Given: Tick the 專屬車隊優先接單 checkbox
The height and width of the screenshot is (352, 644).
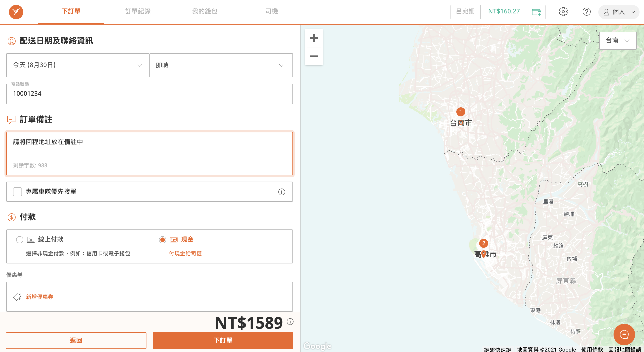Looking at the screenshot, I should 17,192.
